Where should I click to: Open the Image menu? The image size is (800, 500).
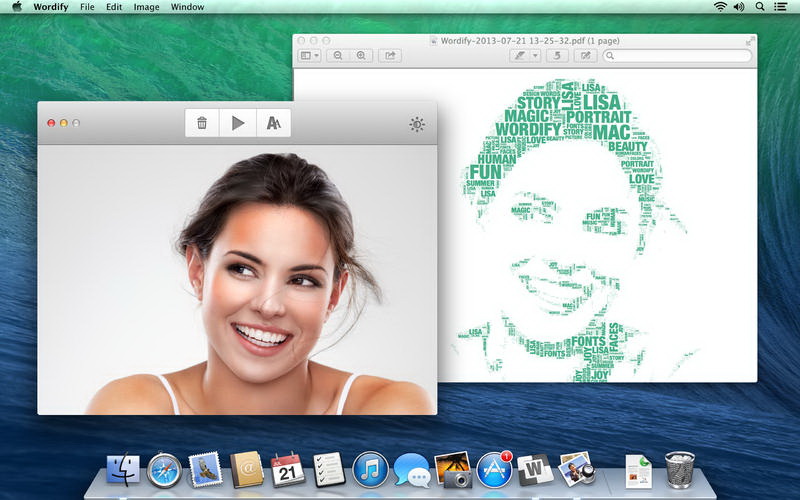click(146, 7)
